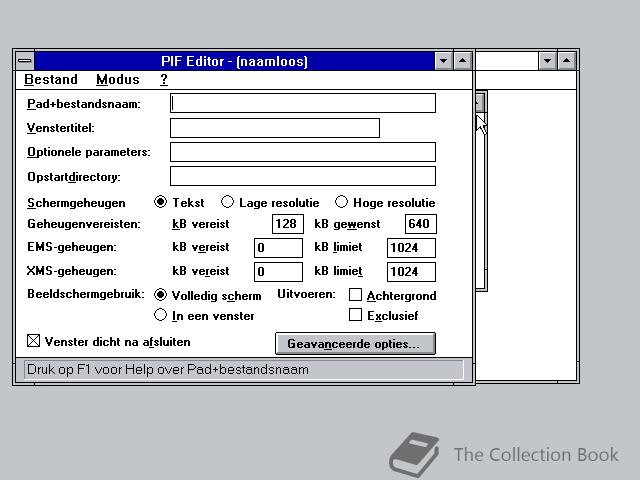Click EMS-geheugen kB limiet field 1024
The width and height of the screenshot is (640, 480).
[x=411, y=248]
